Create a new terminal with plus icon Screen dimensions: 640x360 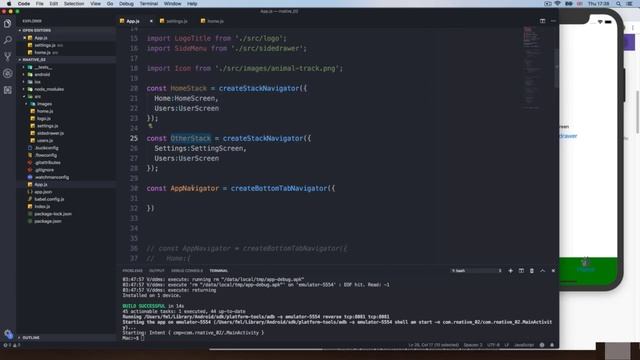pos(510,271)
